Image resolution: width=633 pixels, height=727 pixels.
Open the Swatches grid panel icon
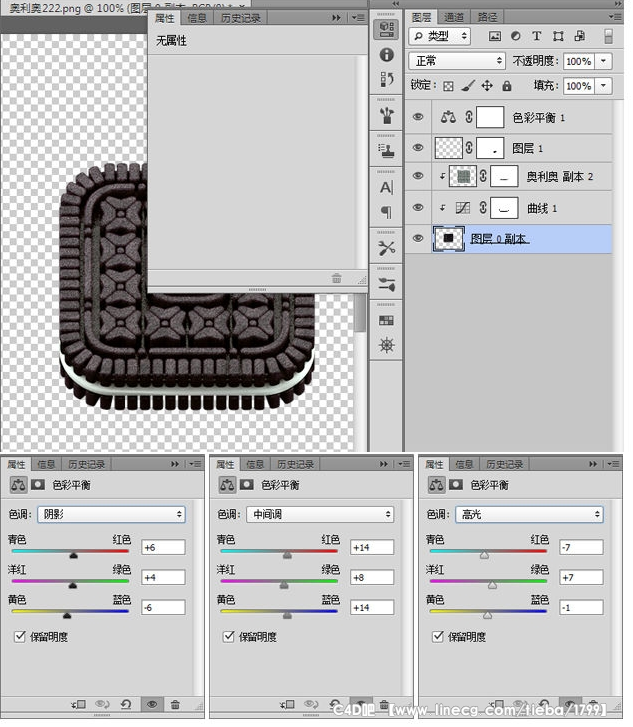point(386,320)
